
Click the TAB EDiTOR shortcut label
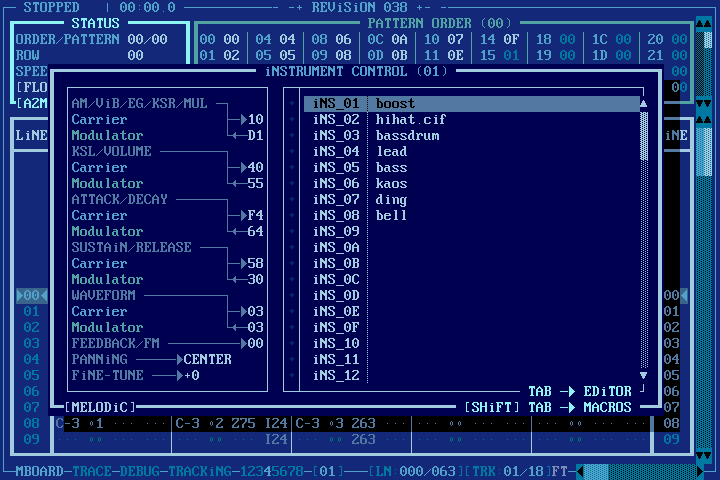[x=580, y=392]
